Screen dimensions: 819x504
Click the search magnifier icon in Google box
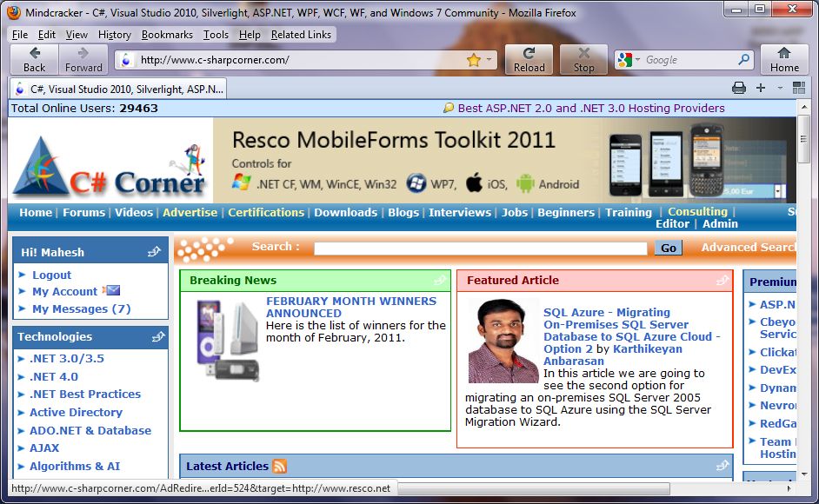pyautogui.click(x=743, y=60)
